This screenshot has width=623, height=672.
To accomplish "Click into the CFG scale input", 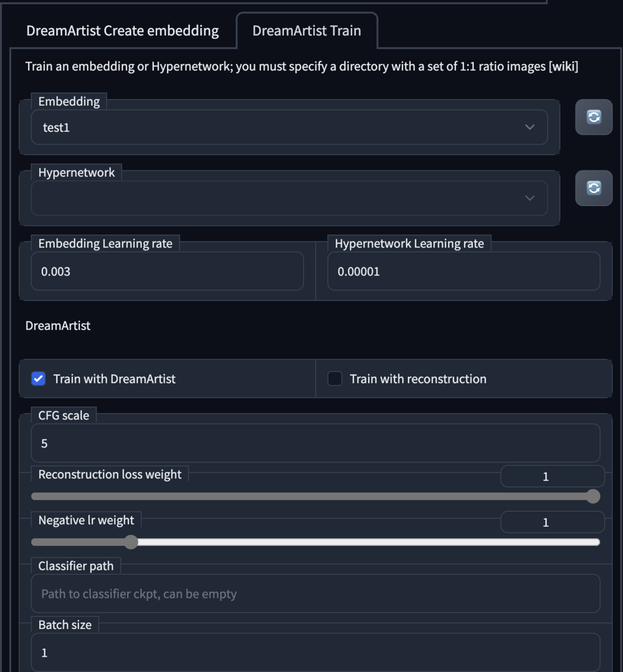I will pos(315,444).
